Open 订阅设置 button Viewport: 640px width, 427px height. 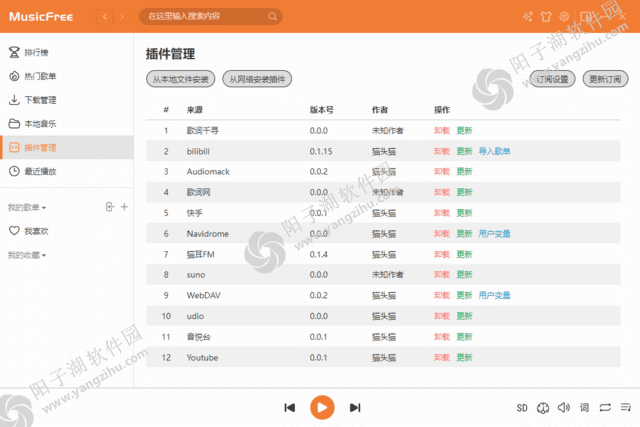pyautogui.click(x=552, y=79)
